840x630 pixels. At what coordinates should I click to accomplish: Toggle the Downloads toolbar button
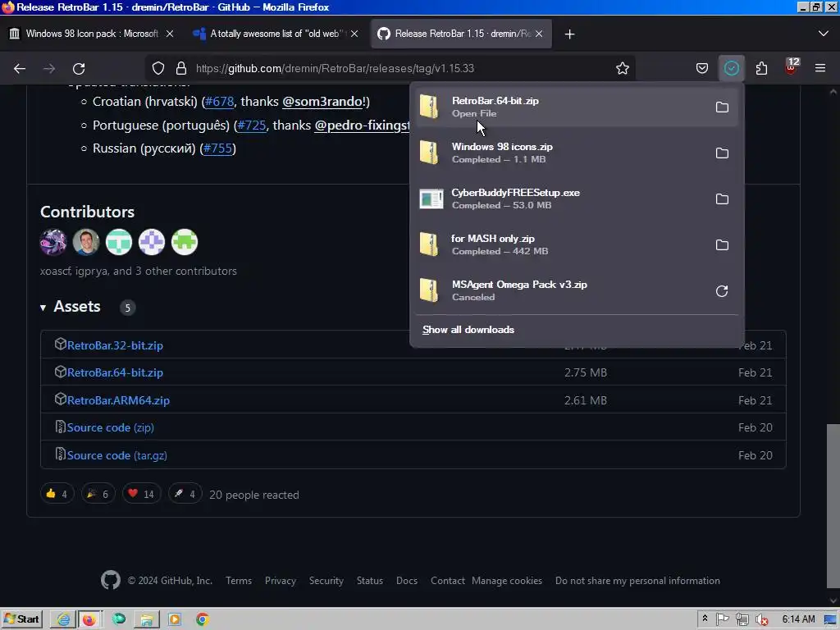pos(731,69)
